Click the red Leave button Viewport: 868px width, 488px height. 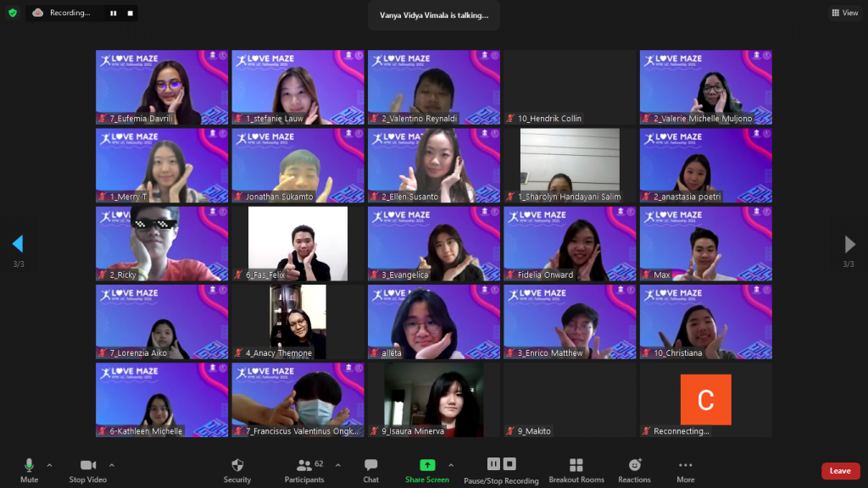839,471
